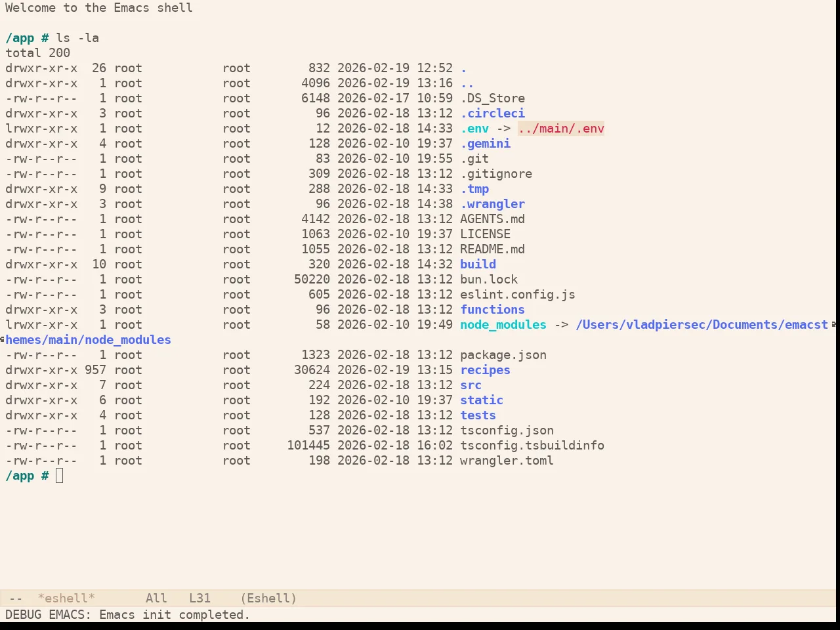Select eslint.config.js in the listing
Screen dimensions: 840x630
click(x=518, y=295)
